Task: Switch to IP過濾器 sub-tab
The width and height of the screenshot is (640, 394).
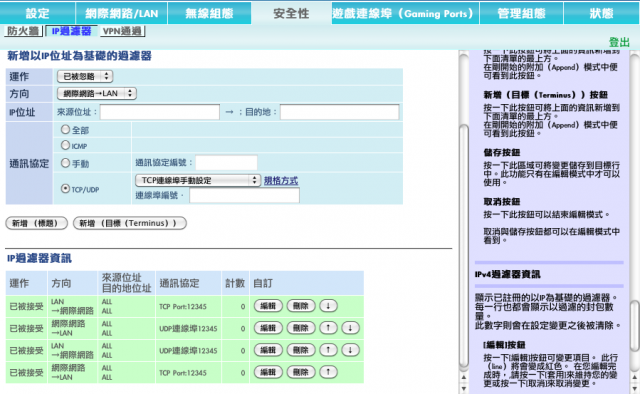Action: click(x=71, y=31)
